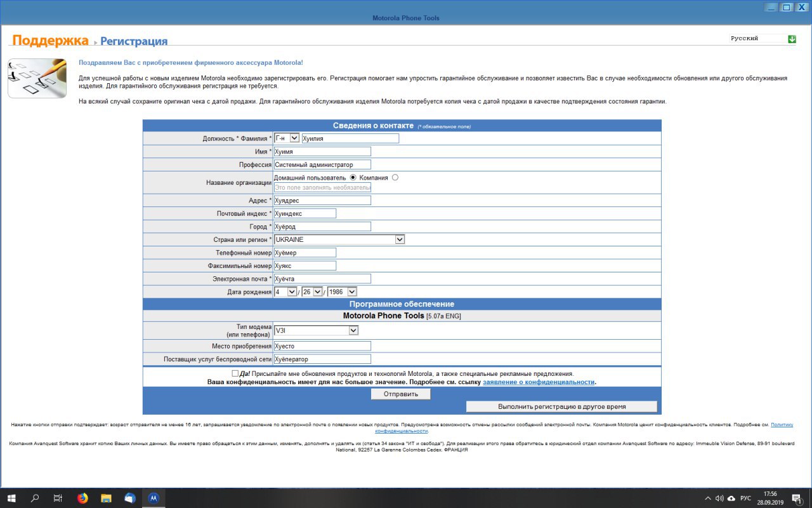Switch to Motorola Phone Tools taskbar icon
Image resolution: width=812 pixels, height=508 pixels.
(153, 498)
